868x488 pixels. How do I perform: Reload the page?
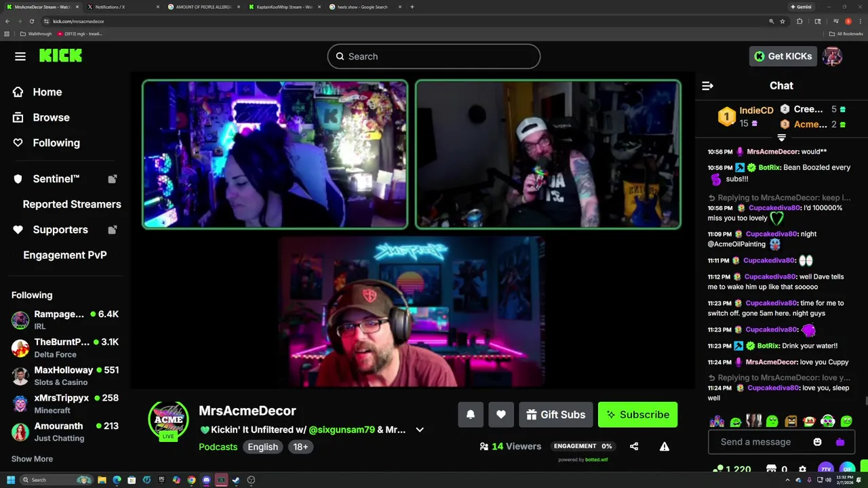pos(31,21)
